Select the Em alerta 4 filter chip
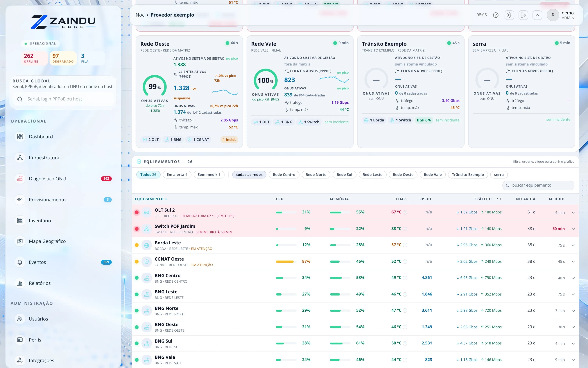Viewport: 588px width, 368px height. tap(177, 174)
